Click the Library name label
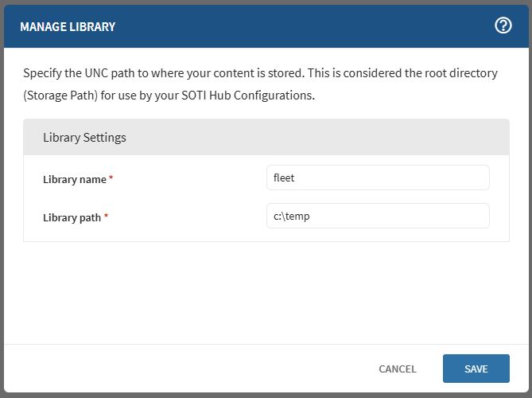This screenshot has width=532, height=398. (x=74, y=180)
